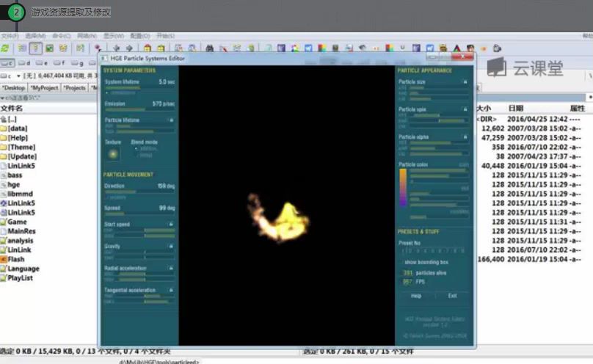Click the Spread slider showing 99 deg
593x364 pixels.
tap(140, 214)
